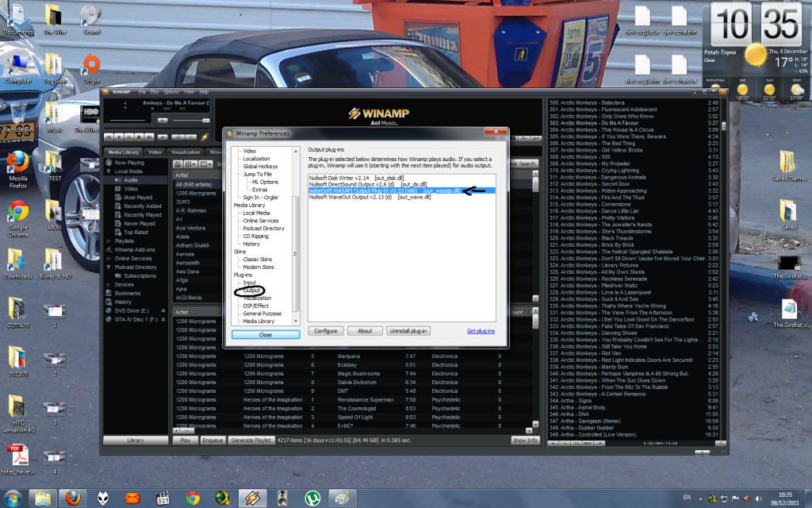Viewport: 812px width, 508px height.
Task: Switch to the Media Library tab
Action: coord(123,152)
